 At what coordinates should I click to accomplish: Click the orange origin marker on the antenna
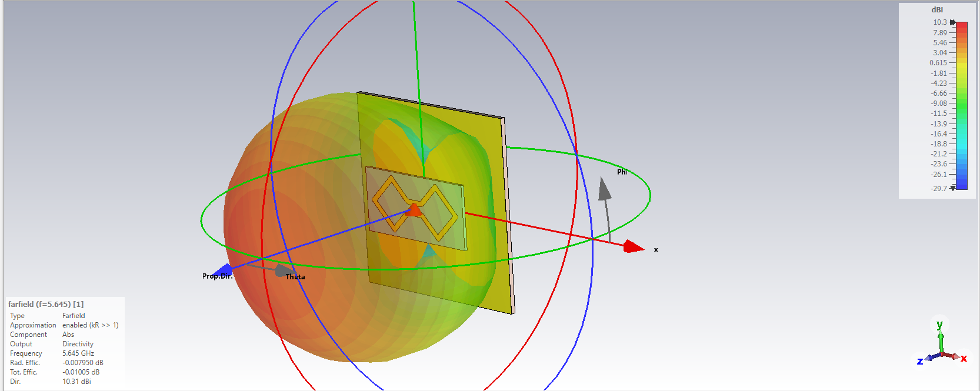(x=414, y=210)
